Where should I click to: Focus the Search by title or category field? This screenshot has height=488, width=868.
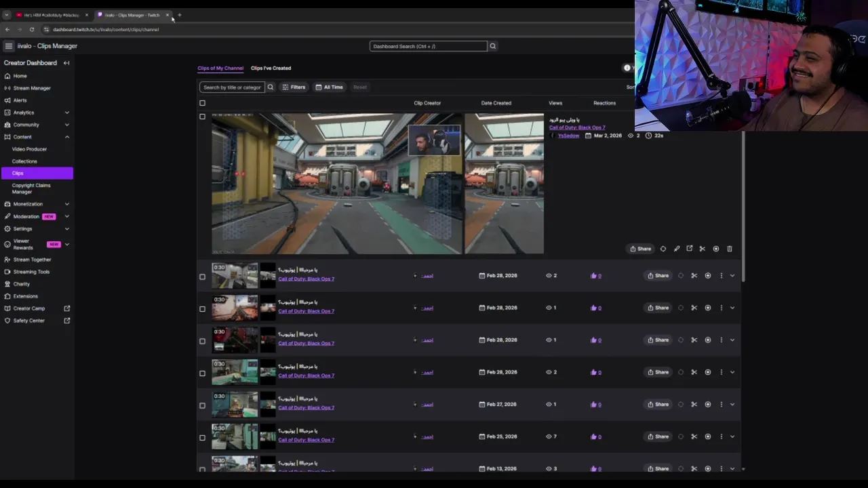[231, 87]
